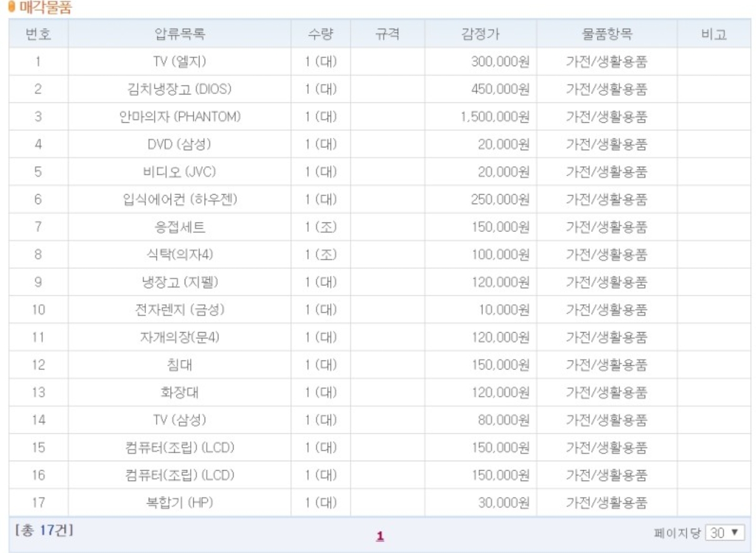The image size is (756, 553).
Task: Click the 압류목록 column header
Action: [x=180, y=34]
